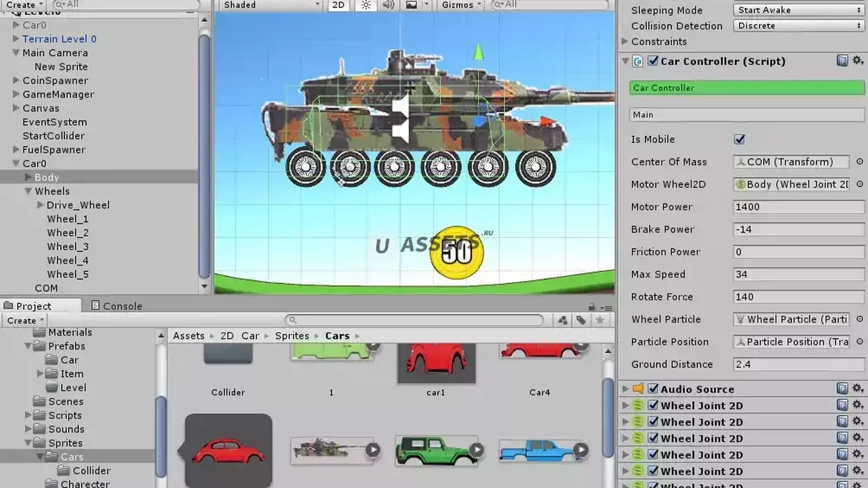Open Car Controller component gear menu
The height and width of the screenshot is (488, 868).
pyautogui.click(x=859, y=61)
